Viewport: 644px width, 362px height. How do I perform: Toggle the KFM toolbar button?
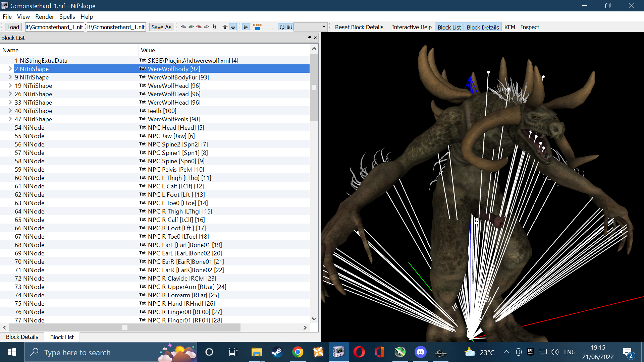(x=509, y=27)
